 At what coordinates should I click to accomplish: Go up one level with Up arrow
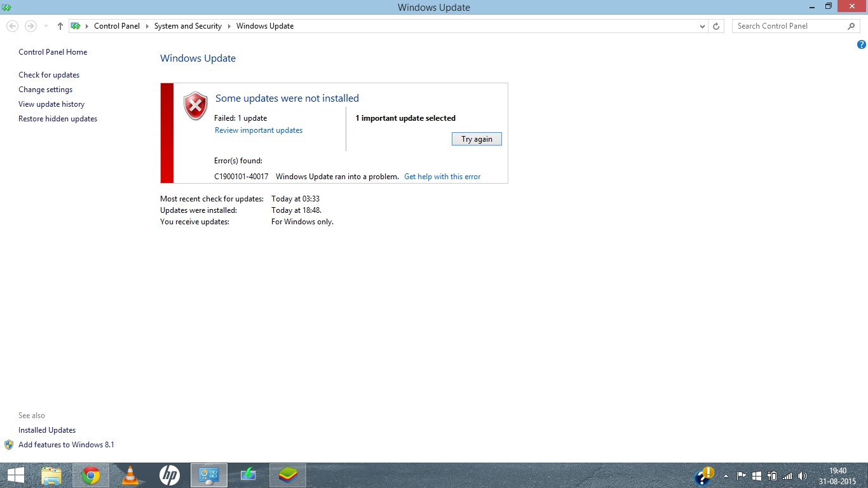coord(60,26)
